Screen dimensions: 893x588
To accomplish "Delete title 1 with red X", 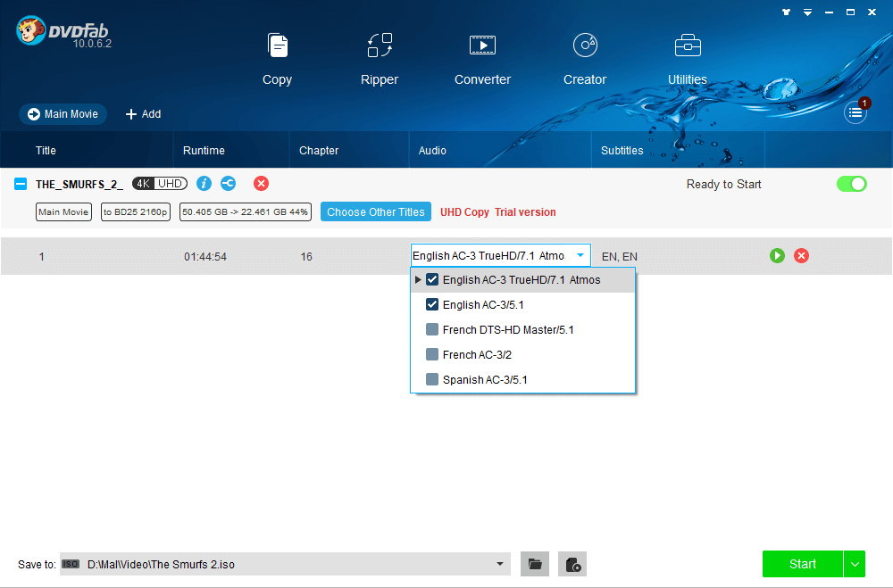I will (801, 255).
